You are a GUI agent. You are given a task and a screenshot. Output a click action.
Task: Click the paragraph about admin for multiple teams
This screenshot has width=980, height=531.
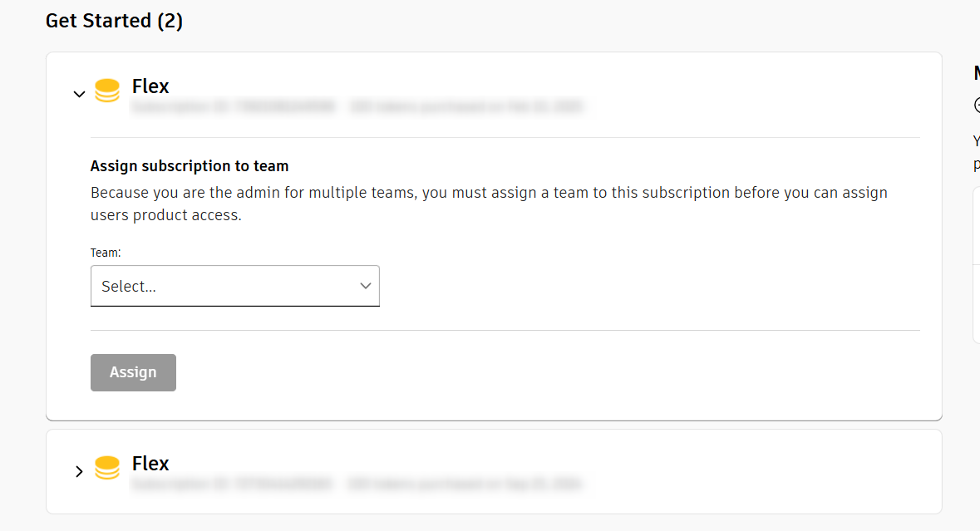[489, 204]
